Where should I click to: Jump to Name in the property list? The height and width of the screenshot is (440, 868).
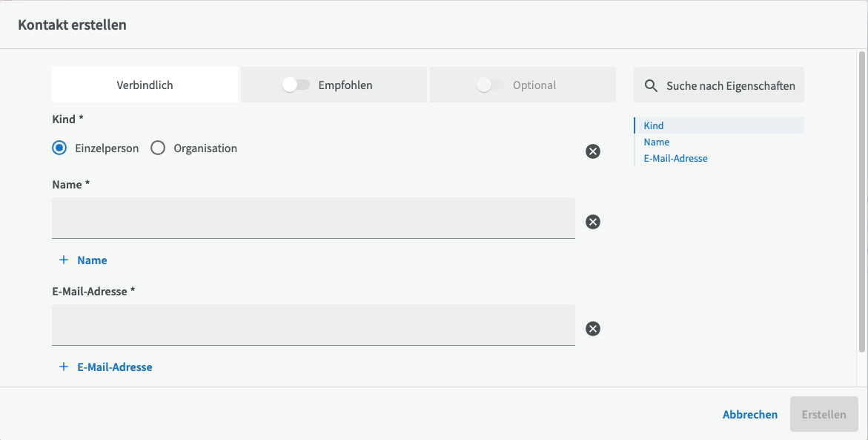(x=657, y=142)
